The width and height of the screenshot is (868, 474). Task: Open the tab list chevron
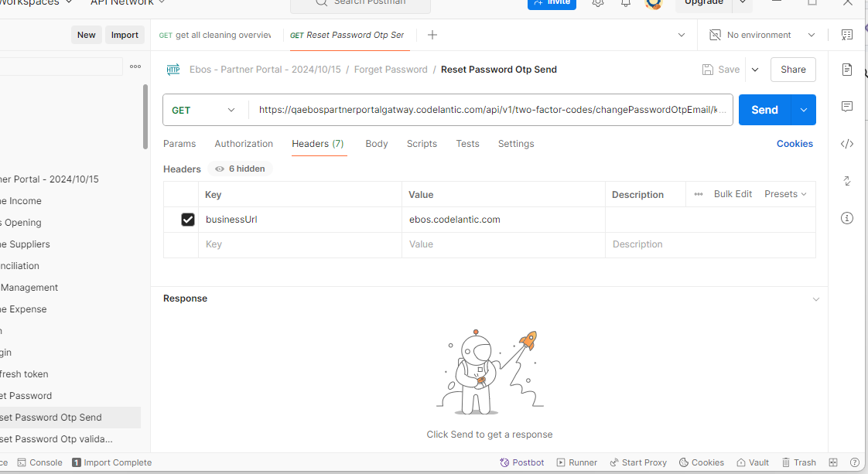click(682, 35)
